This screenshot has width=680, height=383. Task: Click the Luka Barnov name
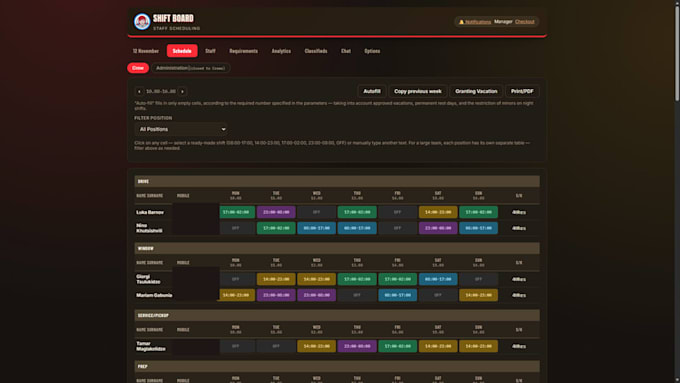coord(150,213)
